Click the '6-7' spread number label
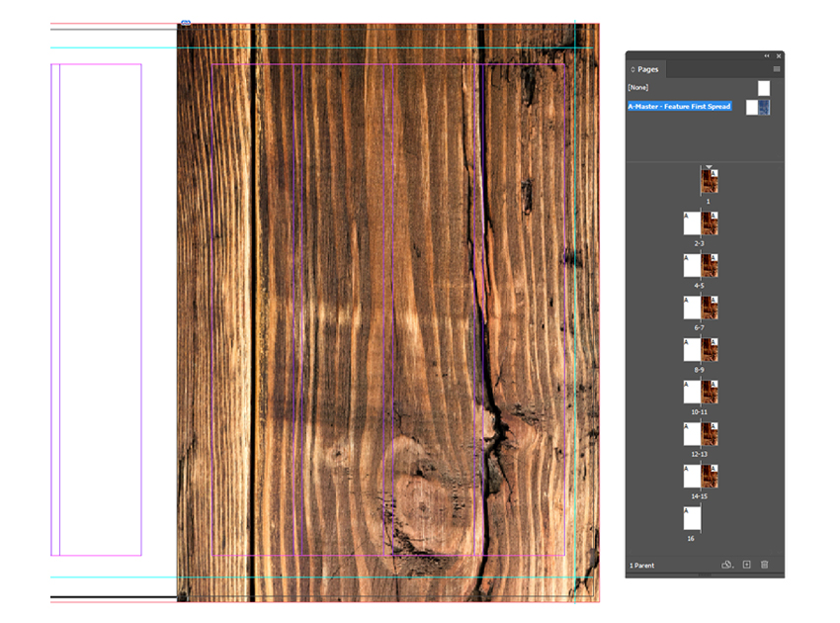Image resolution: width=840 pixels, height=623 pixels. pyautogui.click(x=699, y=327)
